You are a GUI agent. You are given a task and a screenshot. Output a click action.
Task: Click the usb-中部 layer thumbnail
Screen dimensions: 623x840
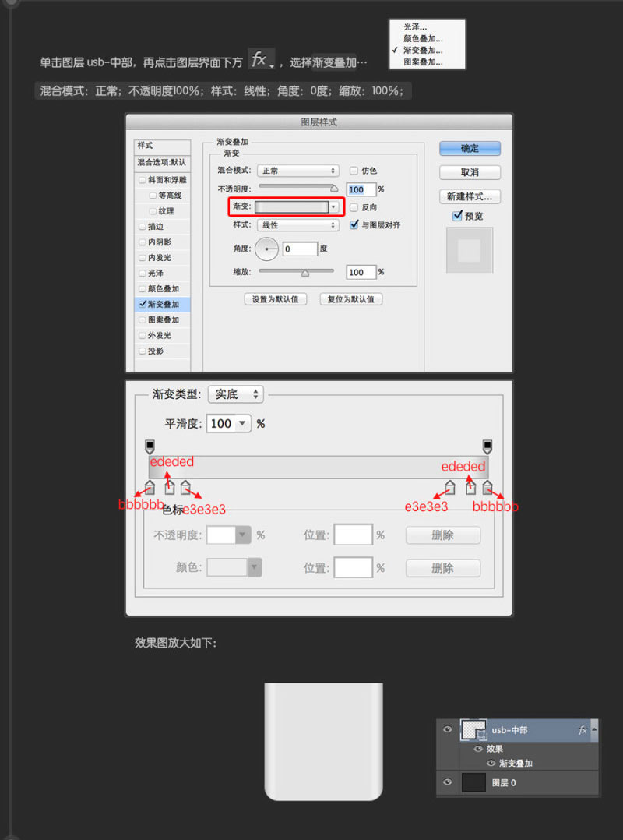(x=473, y=730)
